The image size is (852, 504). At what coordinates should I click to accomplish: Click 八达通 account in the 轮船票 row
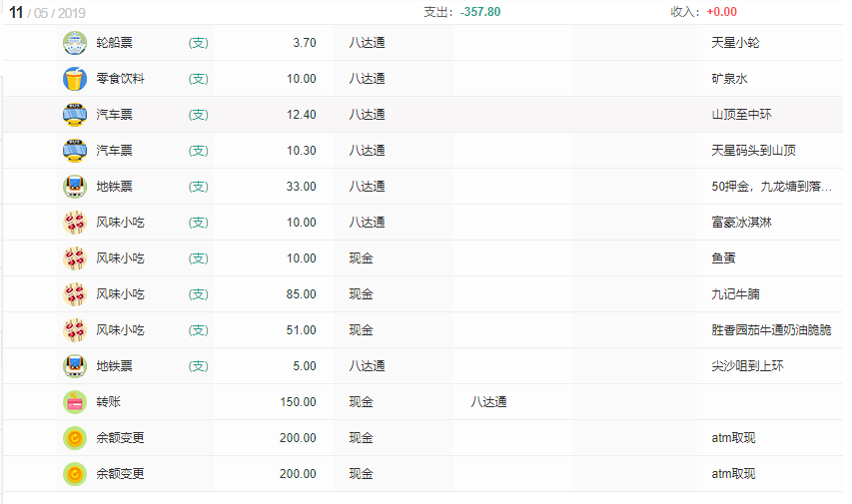pyautogui.click(x=367, y=43)
